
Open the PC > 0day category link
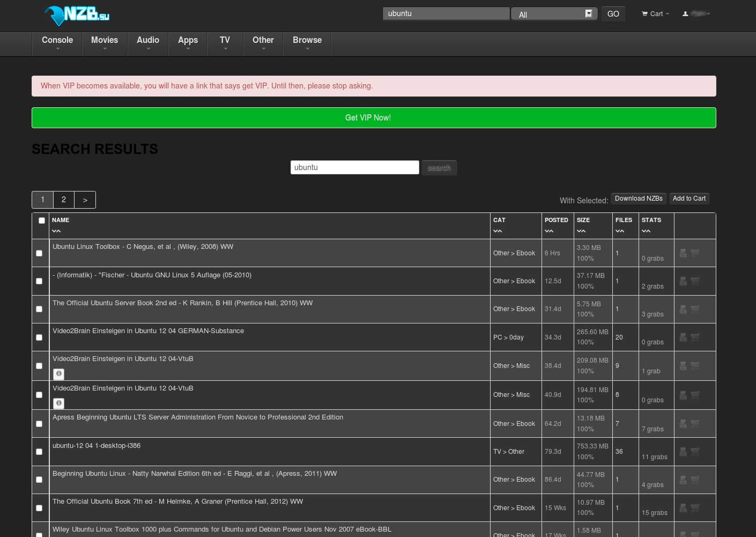point(508,337)
